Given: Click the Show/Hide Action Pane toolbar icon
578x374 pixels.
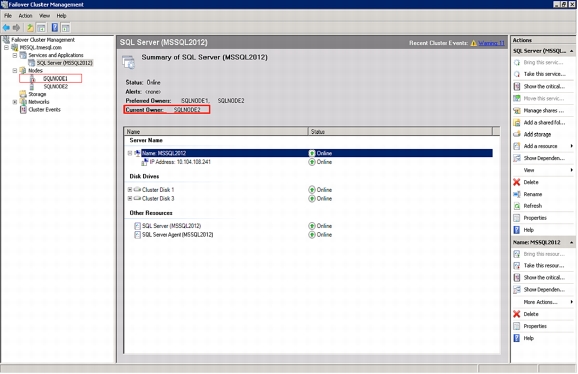Looking at the screenshot, I should pyautogui.click(x=66, y=28).
